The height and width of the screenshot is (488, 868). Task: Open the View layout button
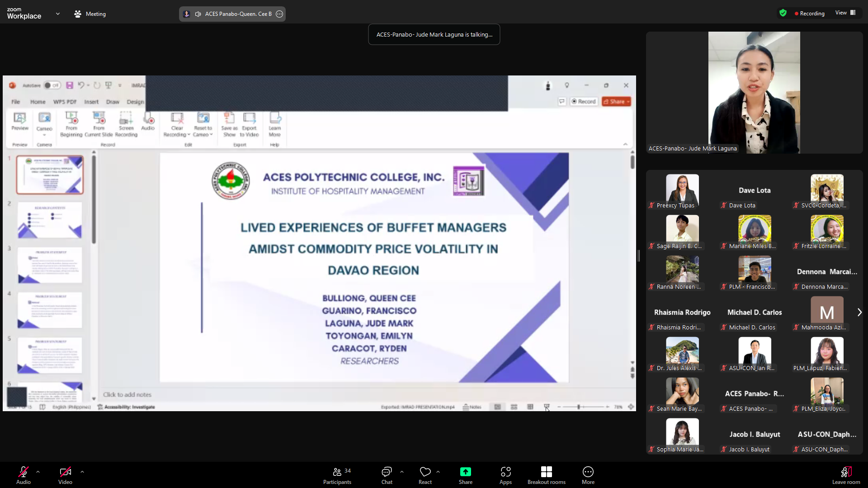pos(845,13)
